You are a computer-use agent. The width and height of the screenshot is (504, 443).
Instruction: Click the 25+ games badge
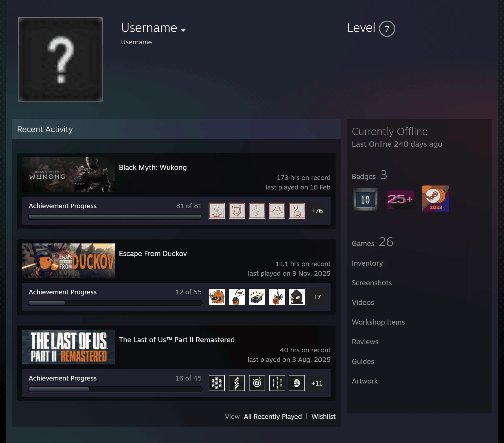400,199
